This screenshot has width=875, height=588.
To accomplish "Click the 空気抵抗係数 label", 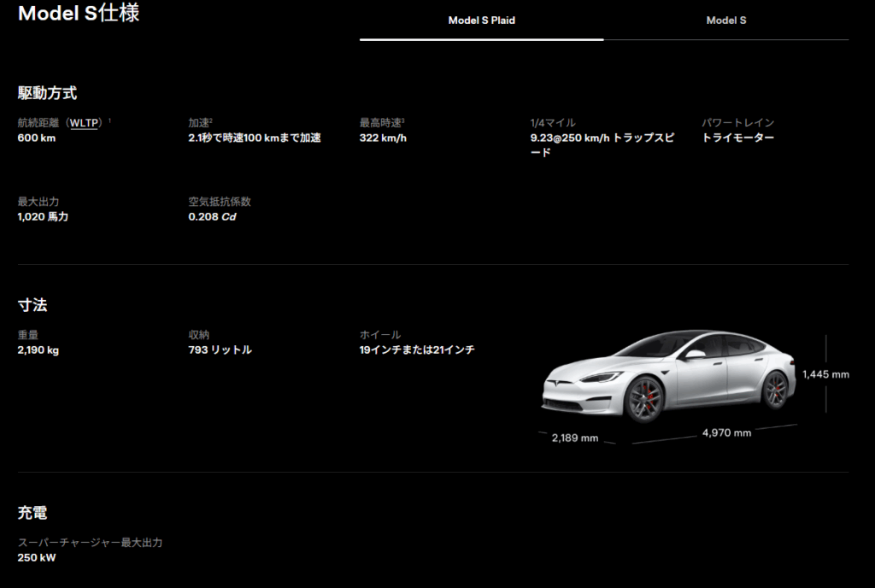I will coord(220,202).
